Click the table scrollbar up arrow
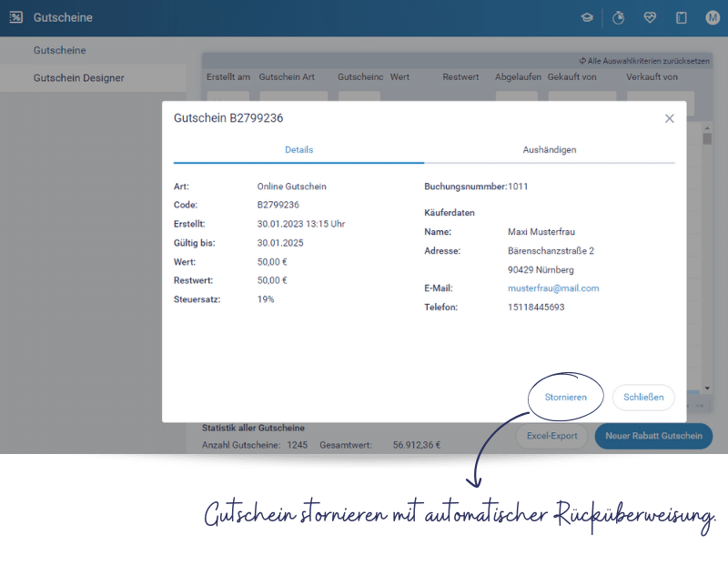The height and width of the screenshot is (575, 728). click(x=707, y=127)
